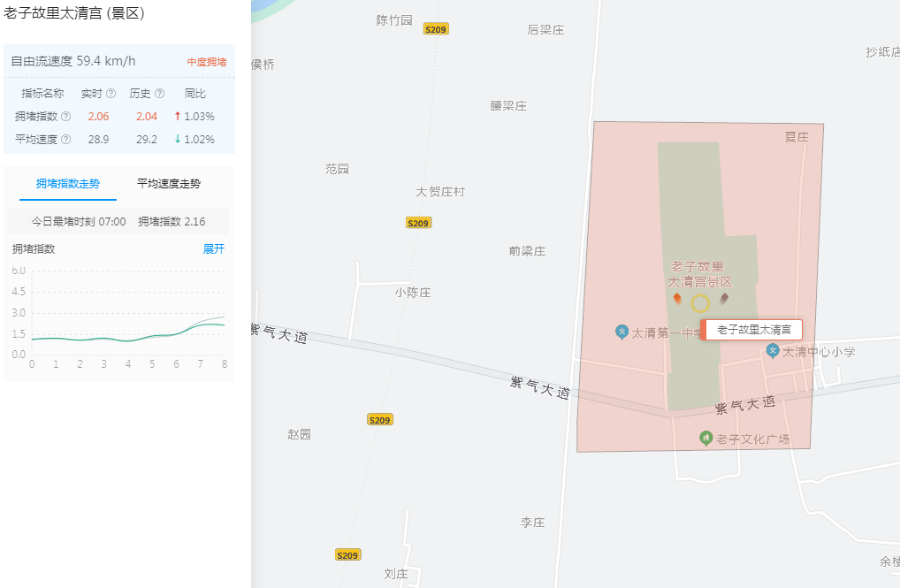Click the 历史 column help question mark
Viewport: 900px width, 588px height.
pyautogui.click(x=159, y=94)
